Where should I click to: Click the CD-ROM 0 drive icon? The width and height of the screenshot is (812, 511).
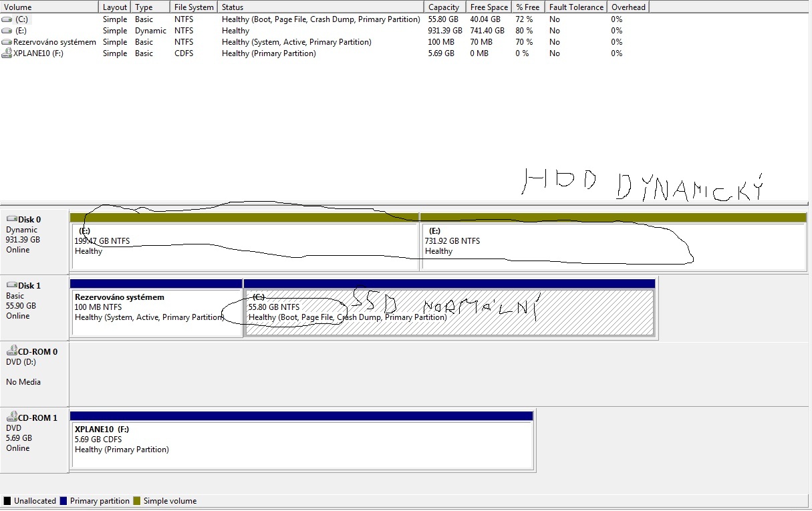point(11,351)
